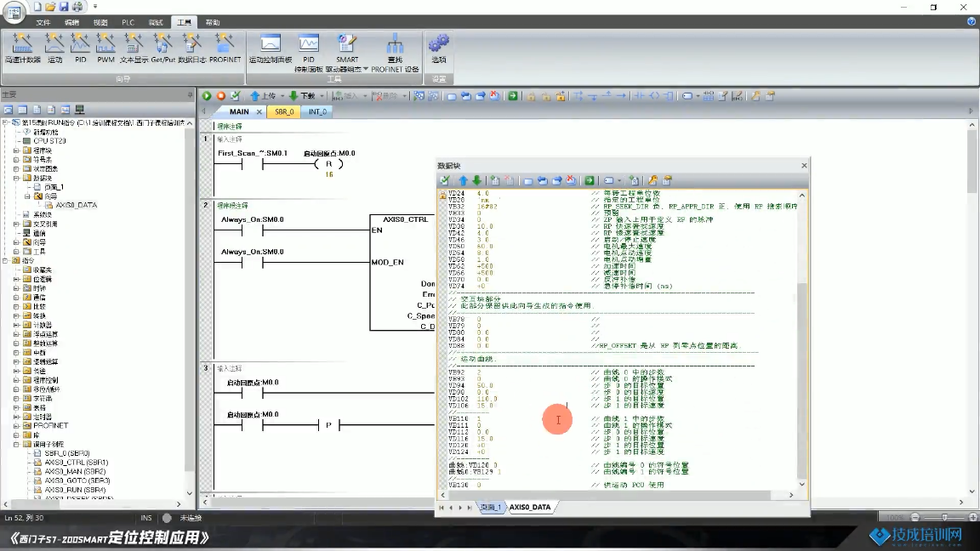Select AXIS0_RUN (SBR4) subroutine
Screen dimensions: 980x551
click(75, 490)
